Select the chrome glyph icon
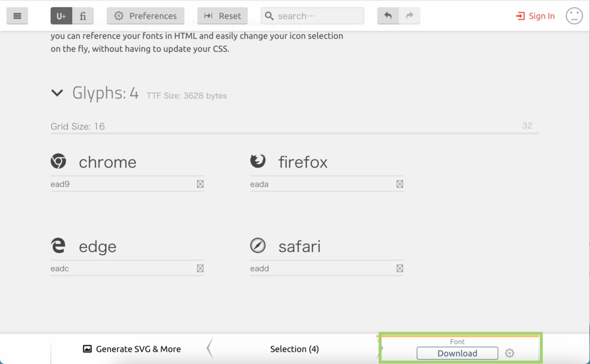The image size is (590, 364). [58, 162]
